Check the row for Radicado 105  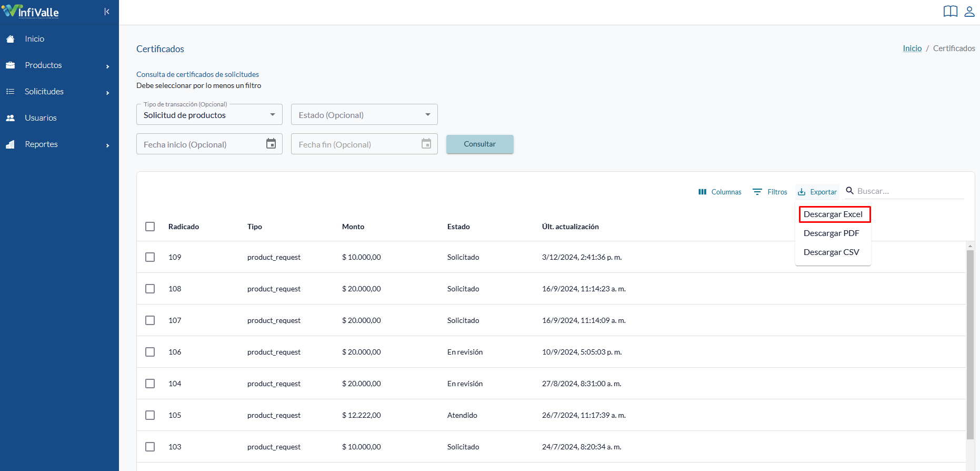pos(150,415)
